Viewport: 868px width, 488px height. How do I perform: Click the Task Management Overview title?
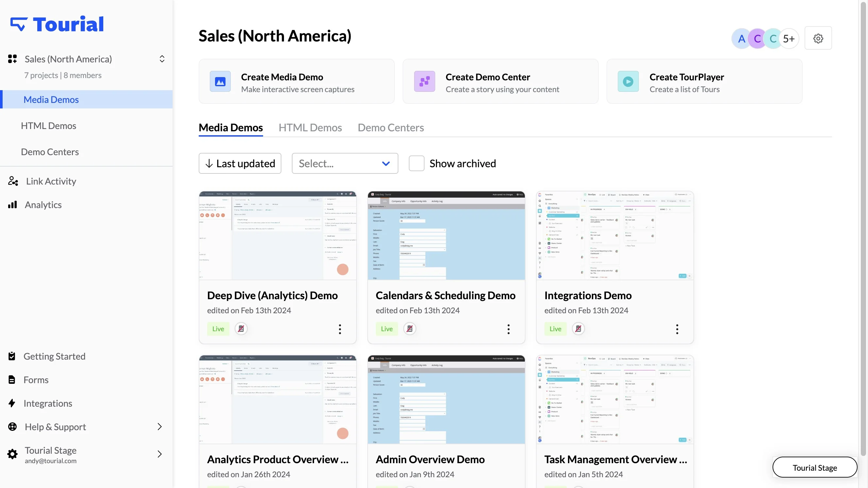coord(616,459)
